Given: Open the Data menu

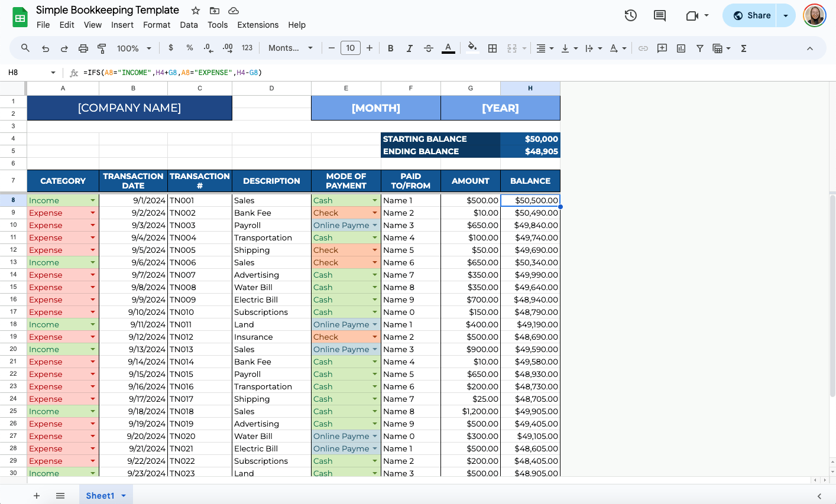Looking at the screenshot, I should [x=189, y=25].
